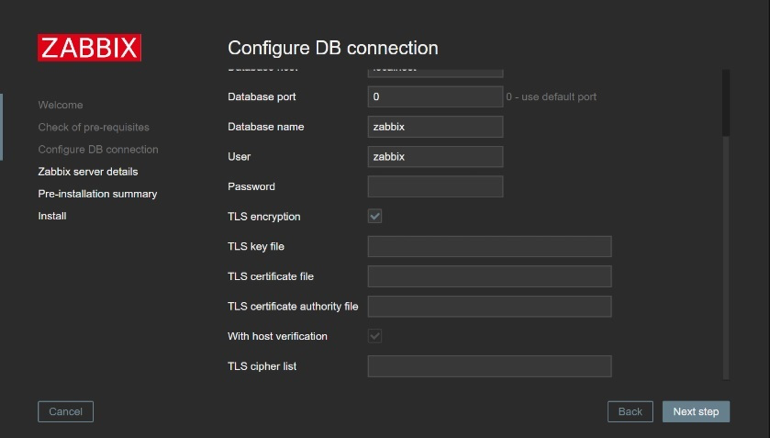Click the TLS certificate file field
Viewport: 770px width, 438px height.
tap(490, 276)
